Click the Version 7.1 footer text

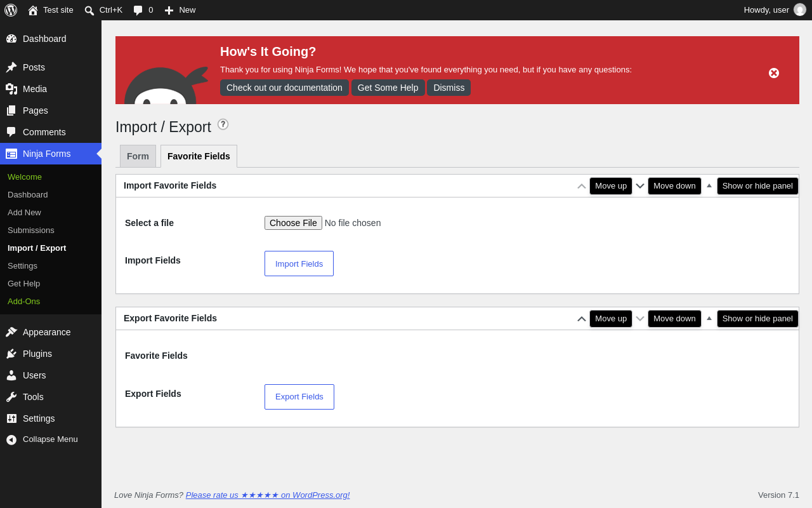[x=778, y=495]
